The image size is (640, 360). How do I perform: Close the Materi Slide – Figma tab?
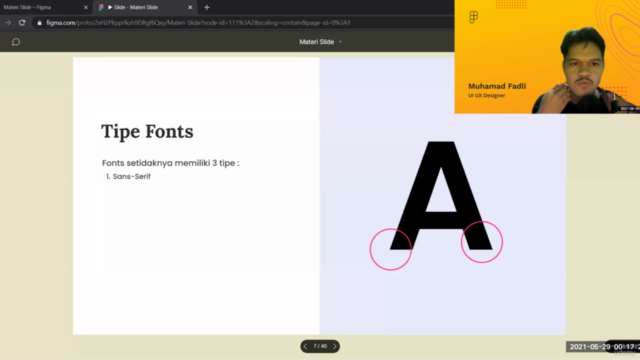(x=86, y=7)
